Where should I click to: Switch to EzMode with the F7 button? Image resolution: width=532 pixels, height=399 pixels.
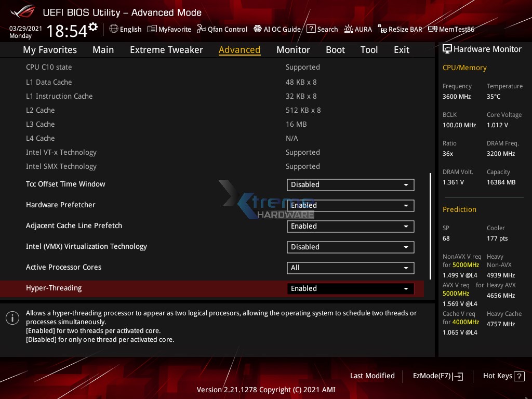coord(437,376)
